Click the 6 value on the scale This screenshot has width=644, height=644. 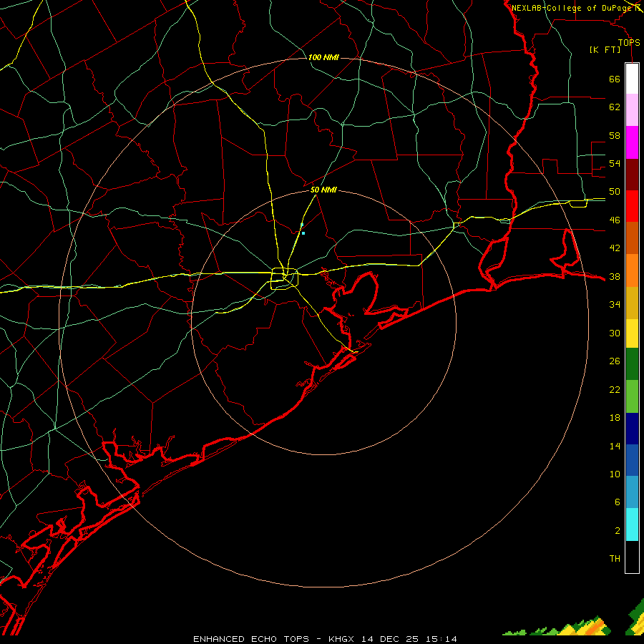pos(618,502)
